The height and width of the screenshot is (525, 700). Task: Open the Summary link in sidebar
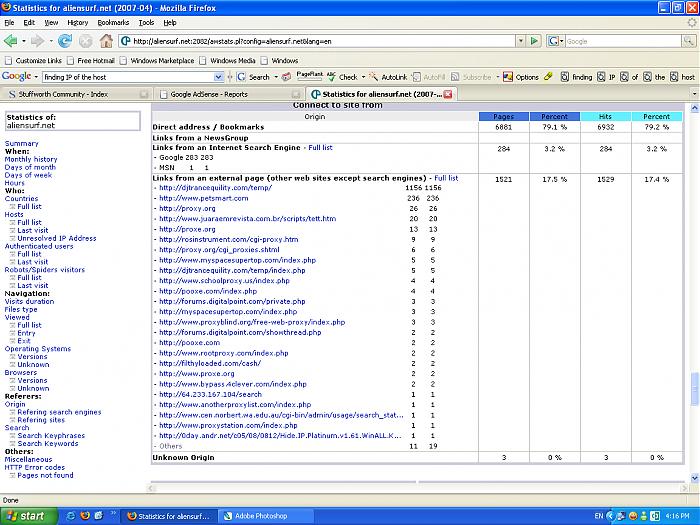pos(21,143)
